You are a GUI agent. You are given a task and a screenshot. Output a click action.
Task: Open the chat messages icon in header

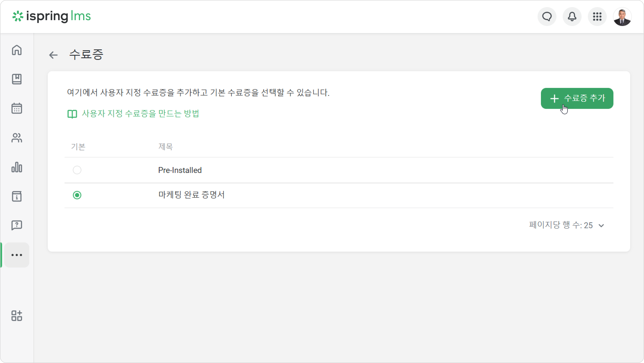click(547, 17)
